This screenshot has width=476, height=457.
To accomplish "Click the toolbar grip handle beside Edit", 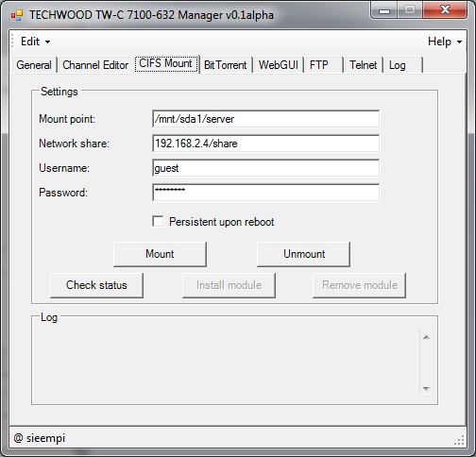I will [x=12, y=41].
